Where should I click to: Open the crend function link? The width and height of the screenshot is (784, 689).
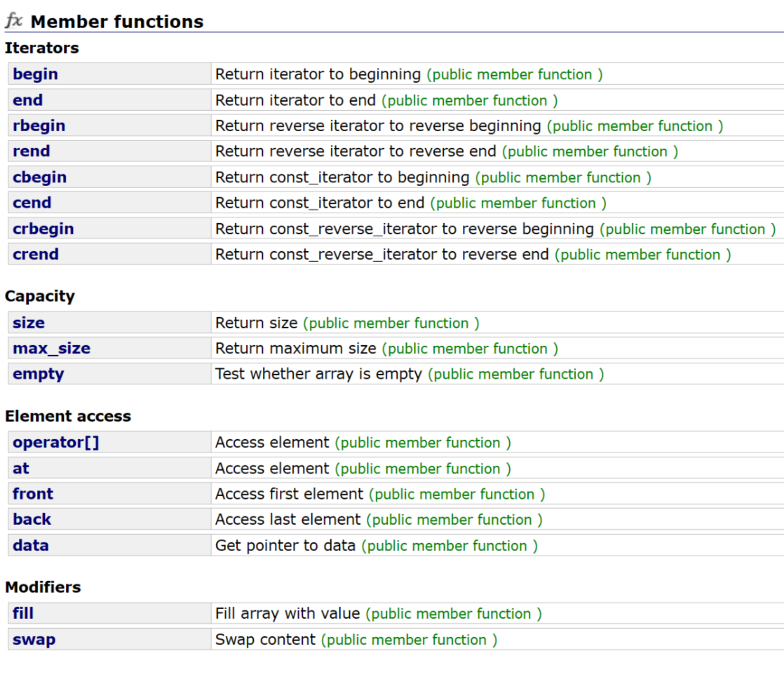click(x=36, y=254)
